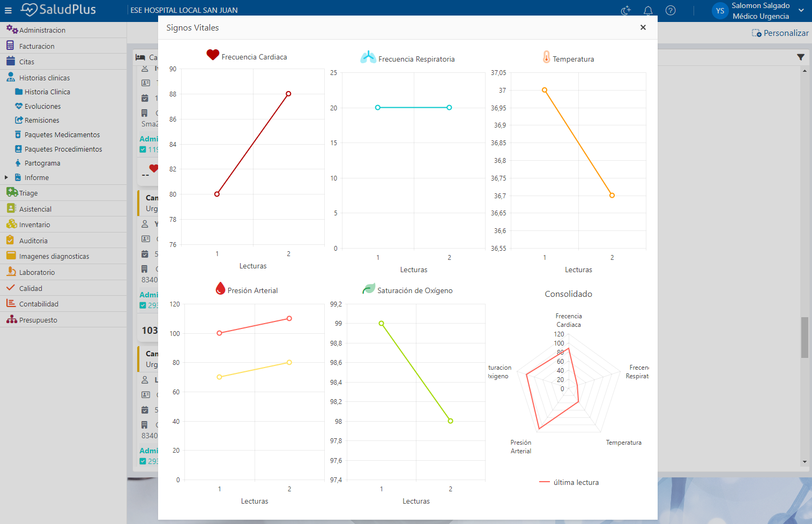The image size is (812, 524).
Task: Select Evoluciones menu item
Action: point(42,106)
